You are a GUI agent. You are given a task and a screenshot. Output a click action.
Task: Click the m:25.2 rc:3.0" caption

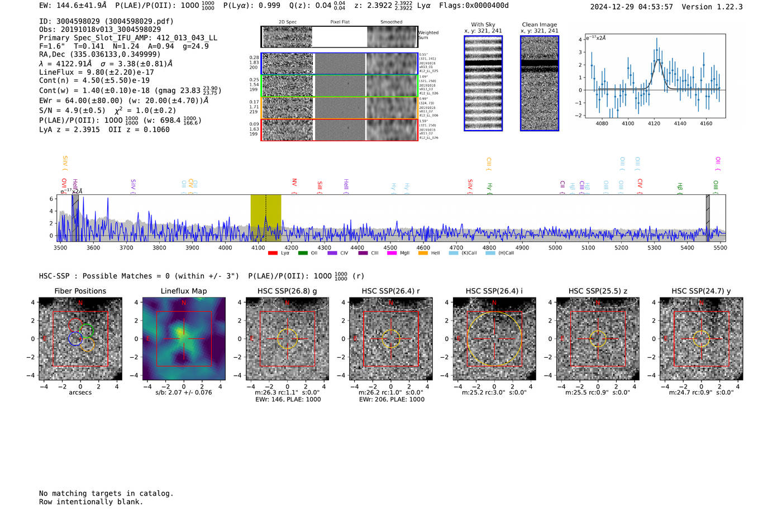tap(494, 392)
